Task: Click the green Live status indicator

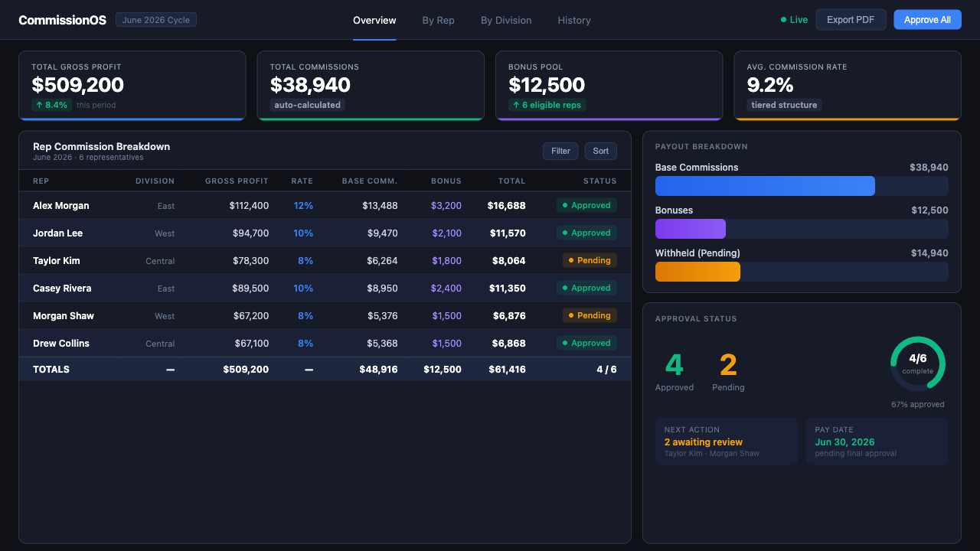Action: 794,20
